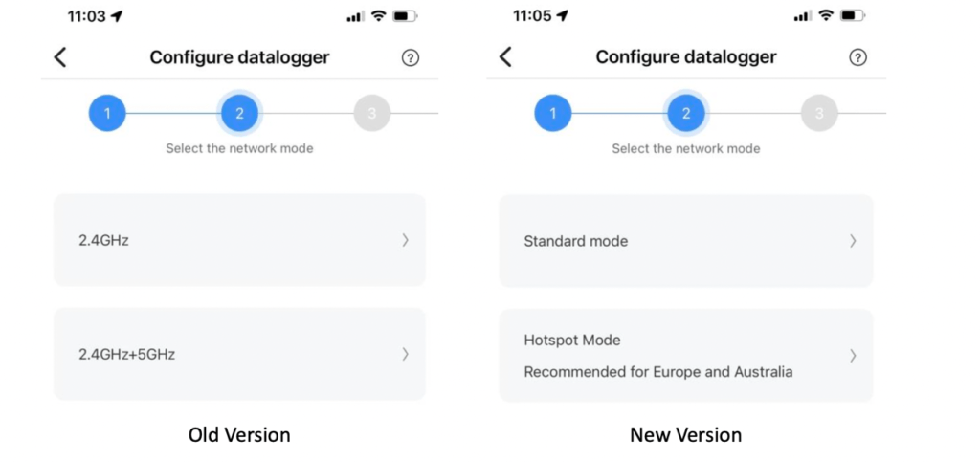
Task: Expand the Standard mode chevron
Action: [x=853, y=241]
